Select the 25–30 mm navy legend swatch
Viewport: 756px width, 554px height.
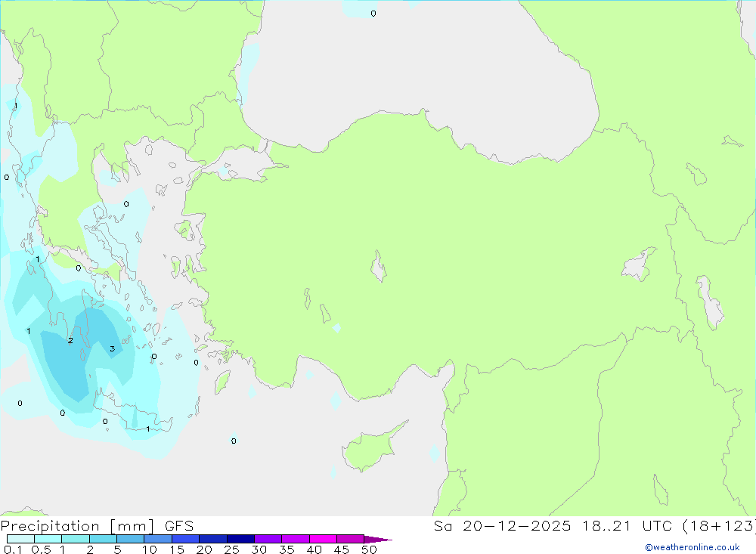click(x=240, y=539)
